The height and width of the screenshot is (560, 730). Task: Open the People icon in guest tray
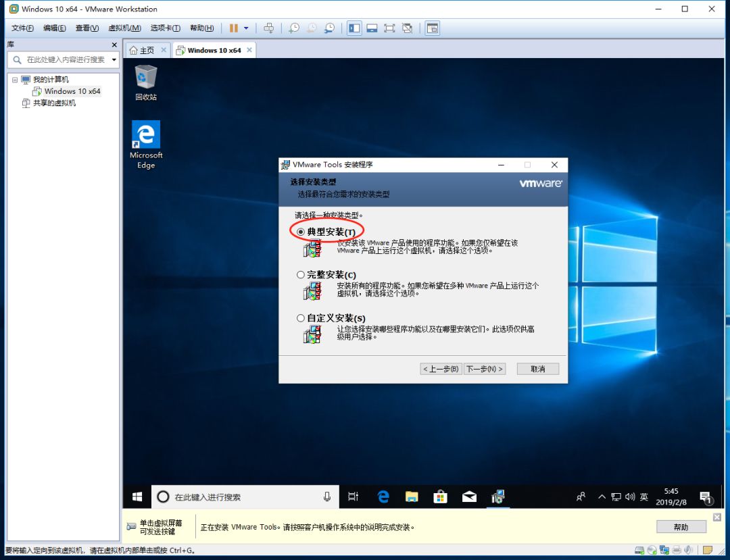coord(581,497)
